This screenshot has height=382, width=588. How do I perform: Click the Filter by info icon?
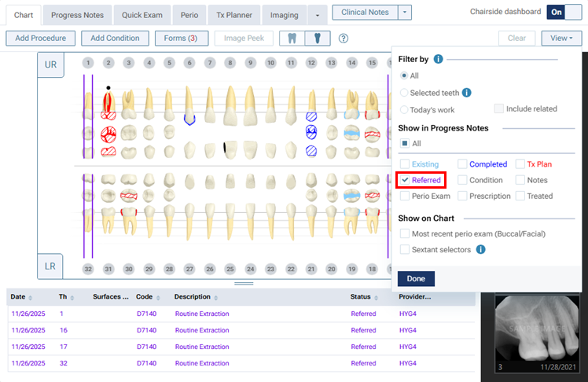(438, 59)
